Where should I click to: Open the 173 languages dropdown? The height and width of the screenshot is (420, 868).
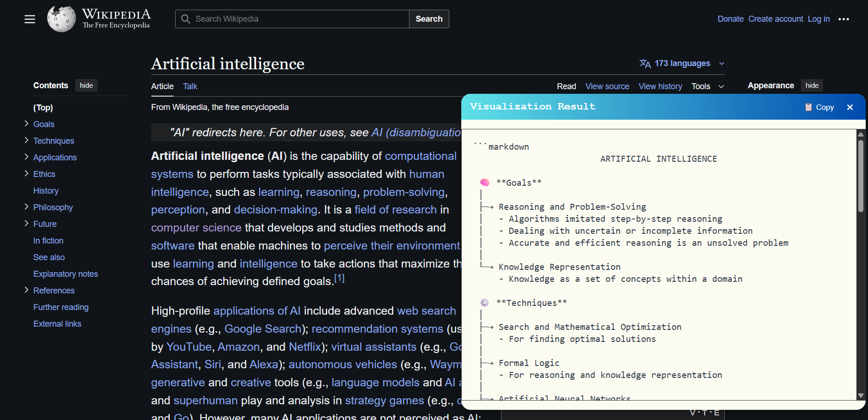(682, 63)
